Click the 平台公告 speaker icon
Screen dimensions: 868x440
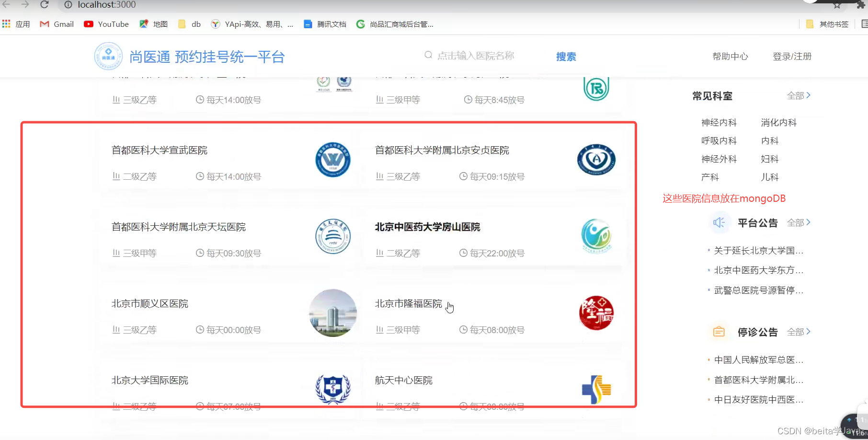tap(719, 223)
